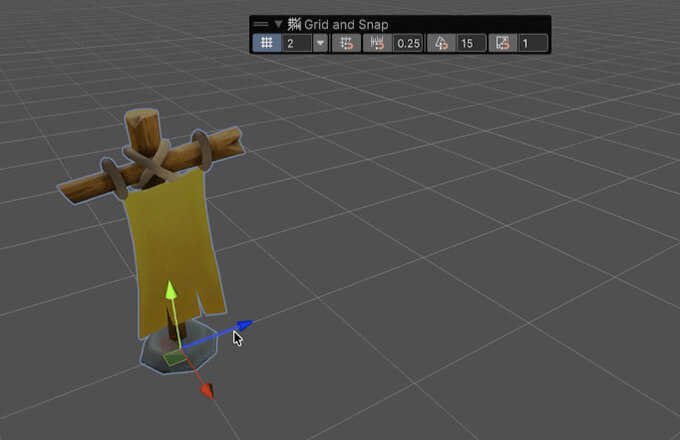The height and width of the screenshot is (440, 680).
Task: Click the green Y-axis gizmo arrow
Action: [x=171, y=290]
